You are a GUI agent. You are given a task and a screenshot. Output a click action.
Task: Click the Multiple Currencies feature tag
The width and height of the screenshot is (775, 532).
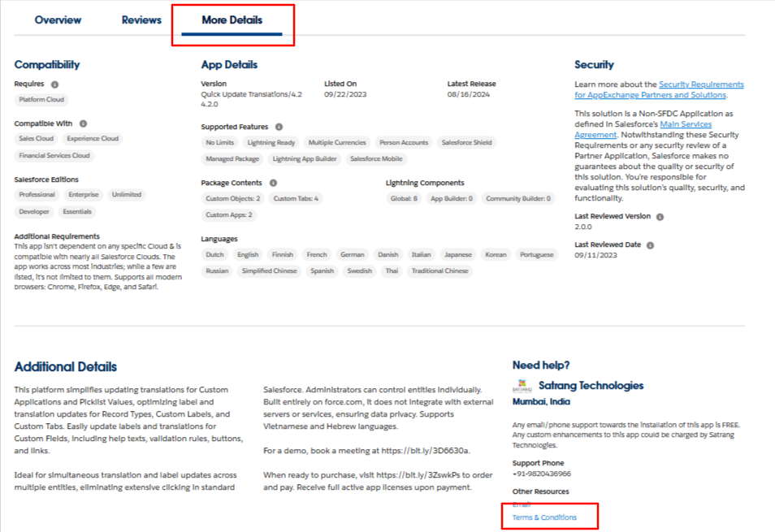pyautogui.click(x=337, y=142)
